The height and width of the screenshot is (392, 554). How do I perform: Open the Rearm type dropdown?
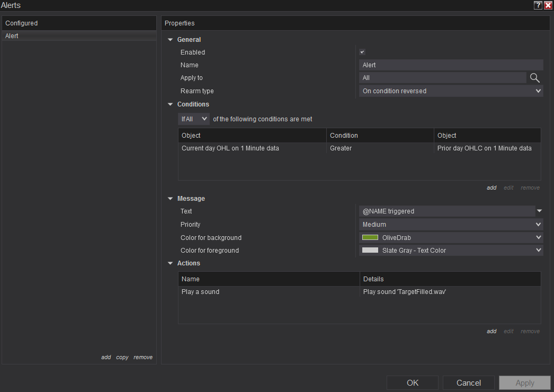[451, 91]
